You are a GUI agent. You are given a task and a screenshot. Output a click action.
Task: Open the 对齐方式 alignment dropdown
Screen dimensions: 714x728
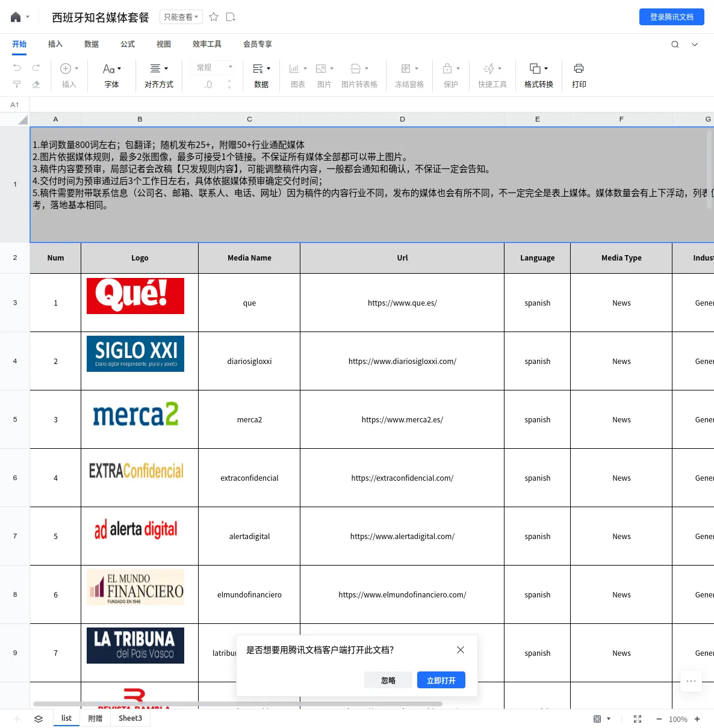[x=159, y=76]
